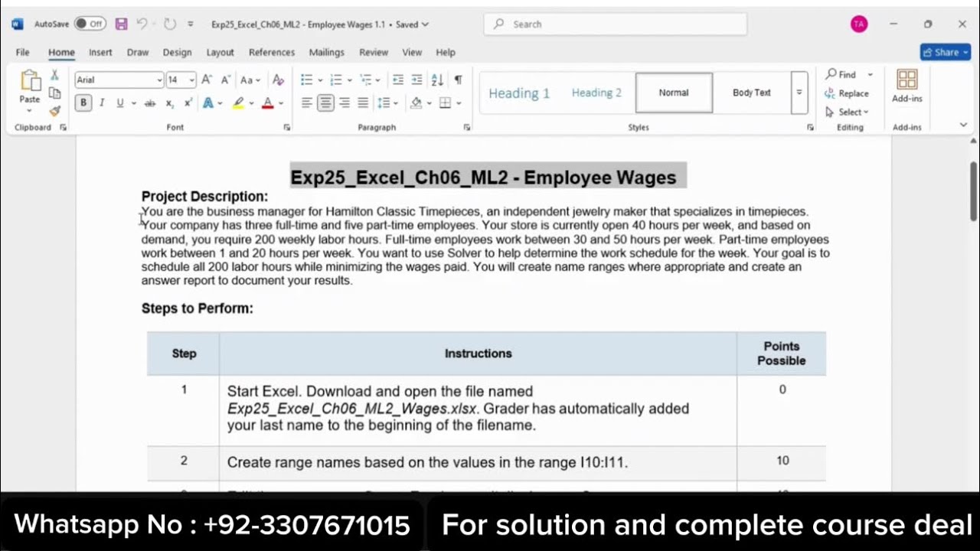The image size is (980, 551).
Task: Apply subscript formatting
Action: (169, 103)
